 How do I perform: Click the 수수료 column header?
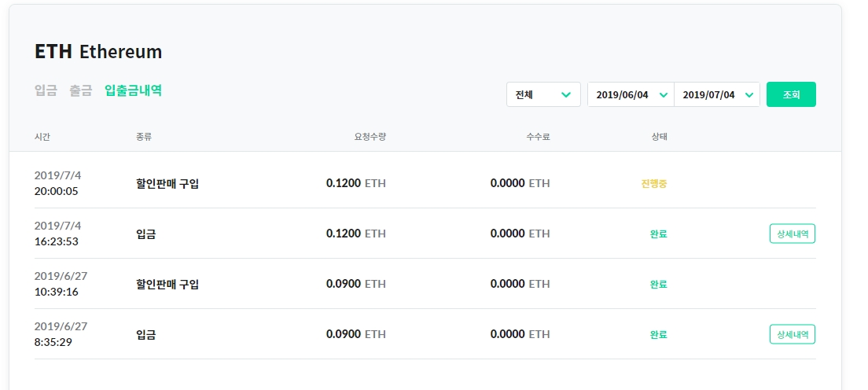click(538, 137)
